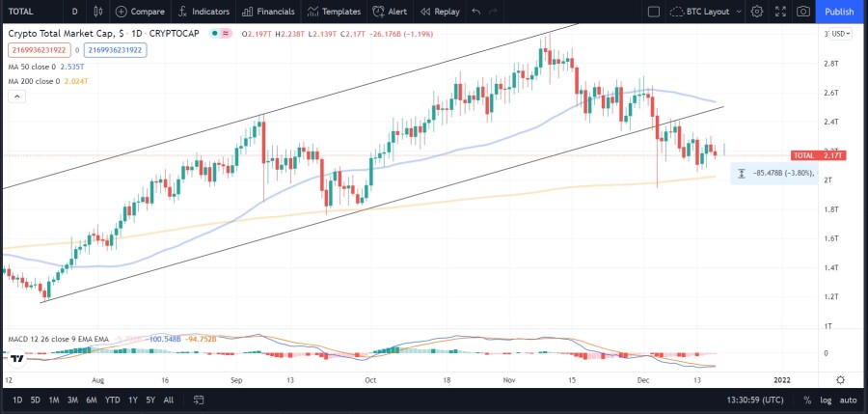Click the Compare button

(x=140, y=11)
